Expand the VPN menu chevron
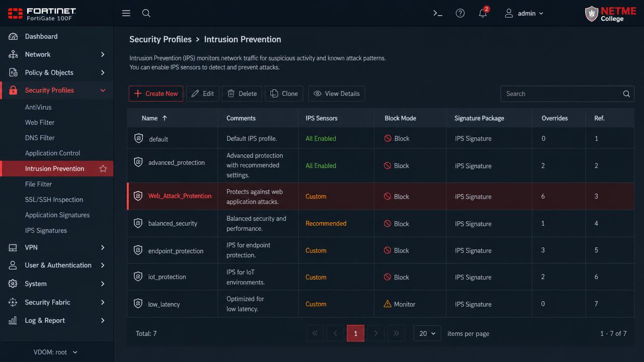The image size is (644, 362). coord(103,247)
